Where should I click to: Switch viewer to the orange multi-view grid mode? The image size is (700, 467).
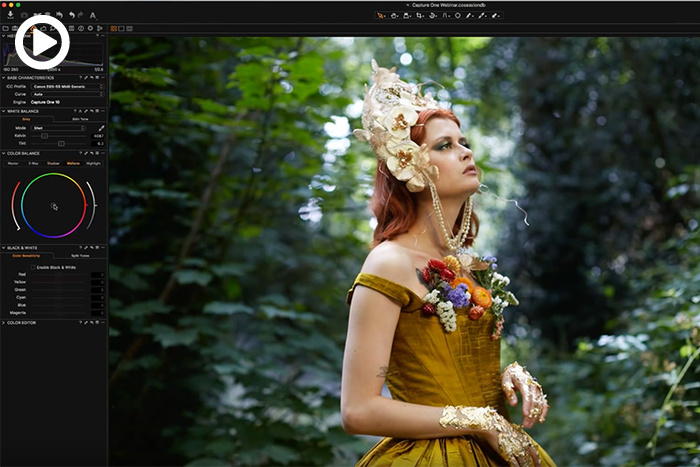pyautogui.click(x=113, y=29)
